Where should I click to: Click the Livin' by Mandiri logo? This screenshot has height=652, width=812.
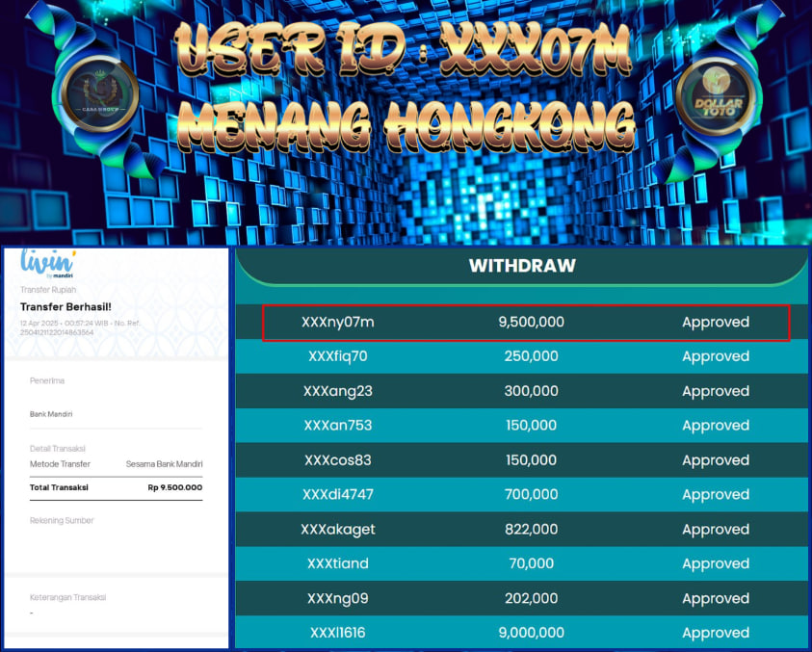47,264
